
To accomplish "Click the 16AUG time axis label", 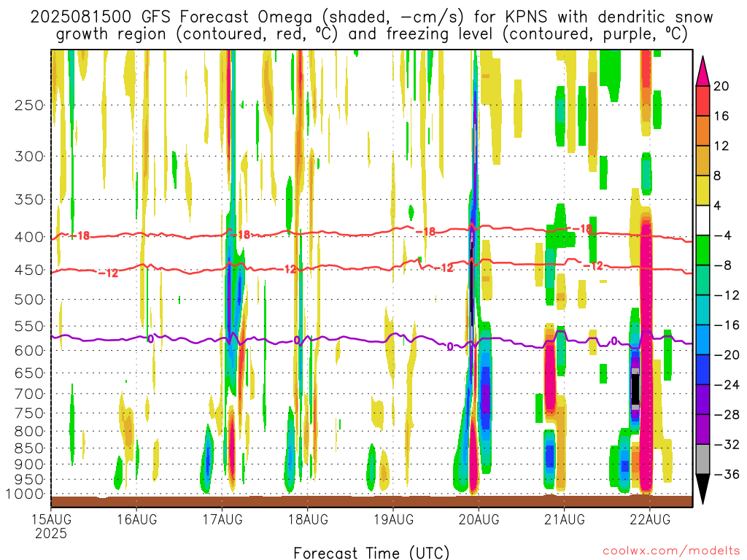I will (136, 519).
